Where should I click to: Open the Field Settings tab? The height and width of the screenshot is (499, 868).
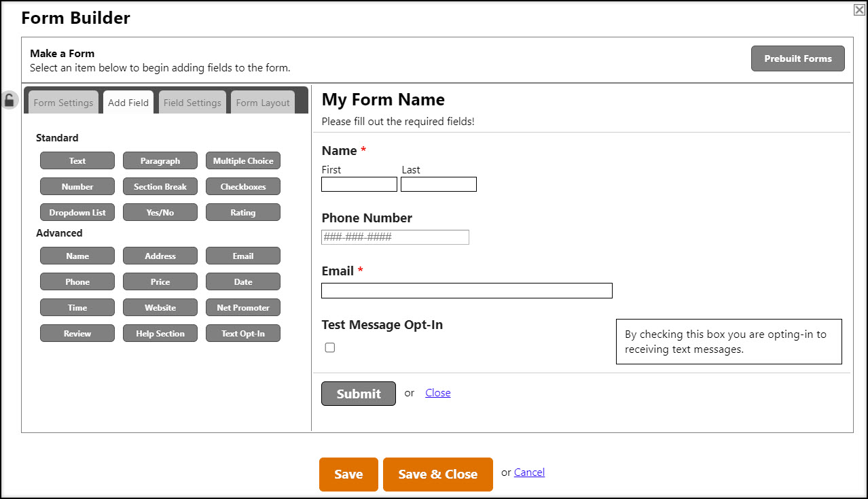(192, 102)
